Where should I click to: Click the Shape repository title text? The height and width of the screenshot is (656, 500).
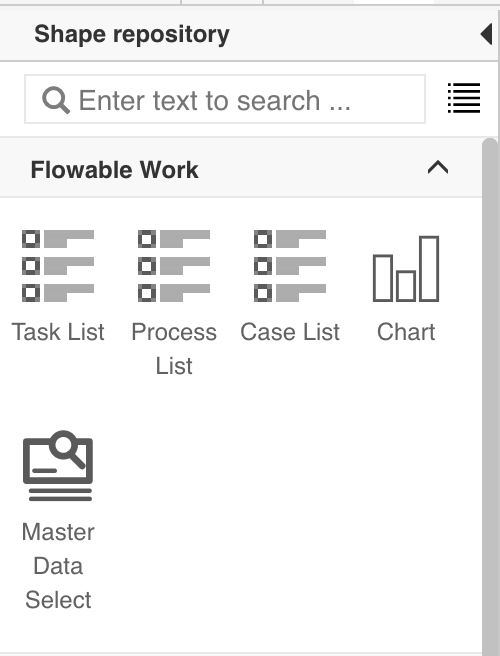coord(132,34)
